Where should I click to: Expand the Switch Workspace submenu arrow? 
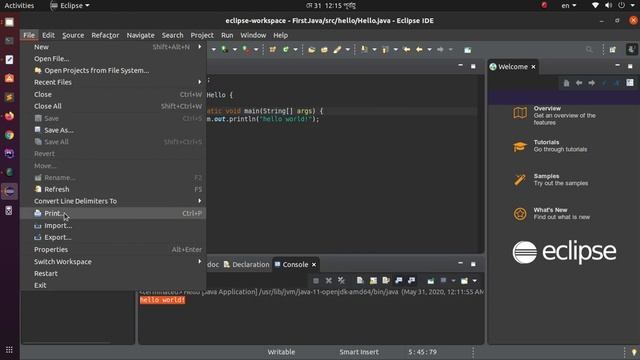point(200,261)
